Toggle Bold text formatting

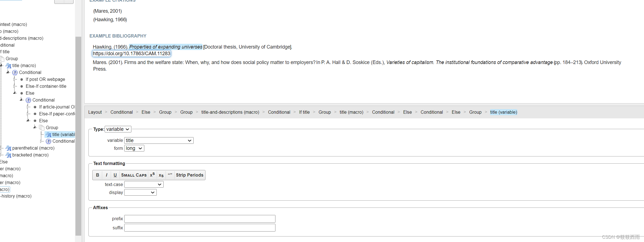click(x=97, y=175)
